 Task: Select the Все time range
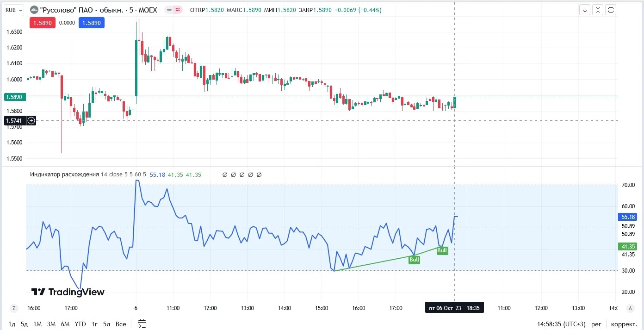[121, 324]
